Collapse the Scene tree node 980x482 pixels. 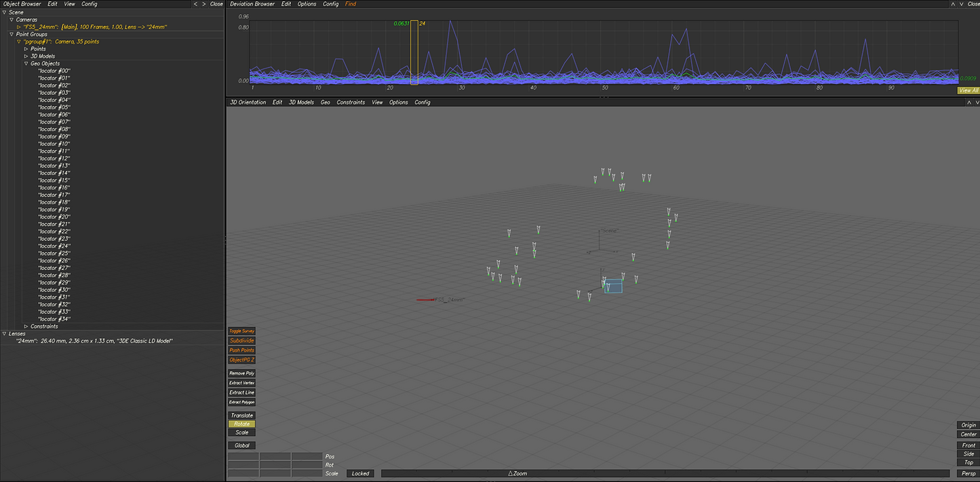pos(4,12)
